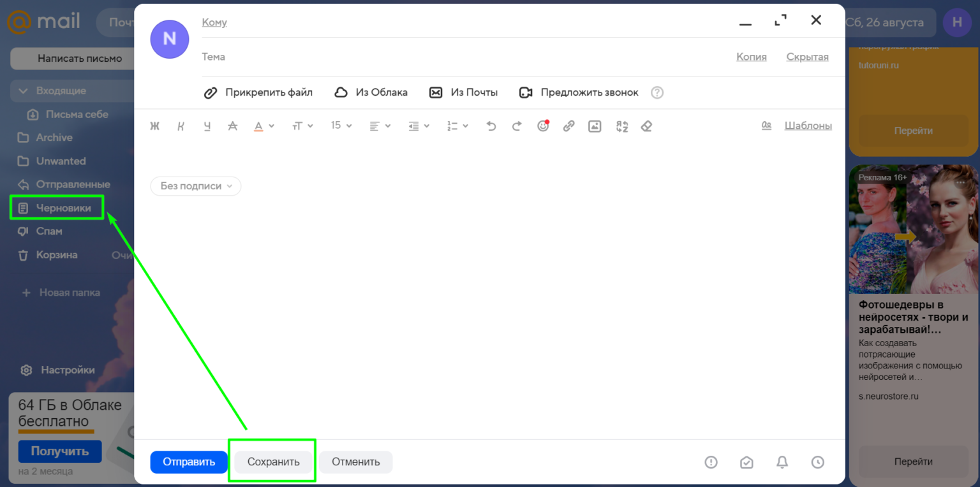Open the font size 15 dropdown
Screen dimensions: 980x487
coord(341,126)
